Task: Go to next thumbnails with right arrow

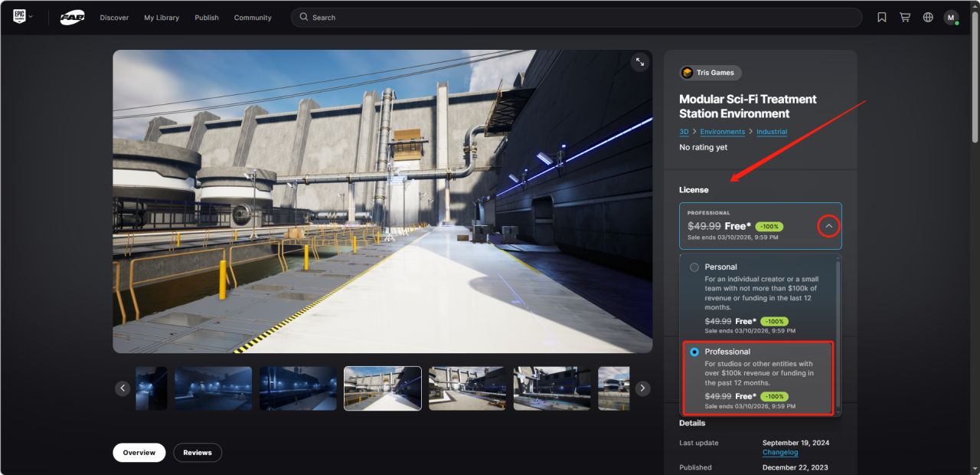Action: pyautogui.click(x=643, y=388)
